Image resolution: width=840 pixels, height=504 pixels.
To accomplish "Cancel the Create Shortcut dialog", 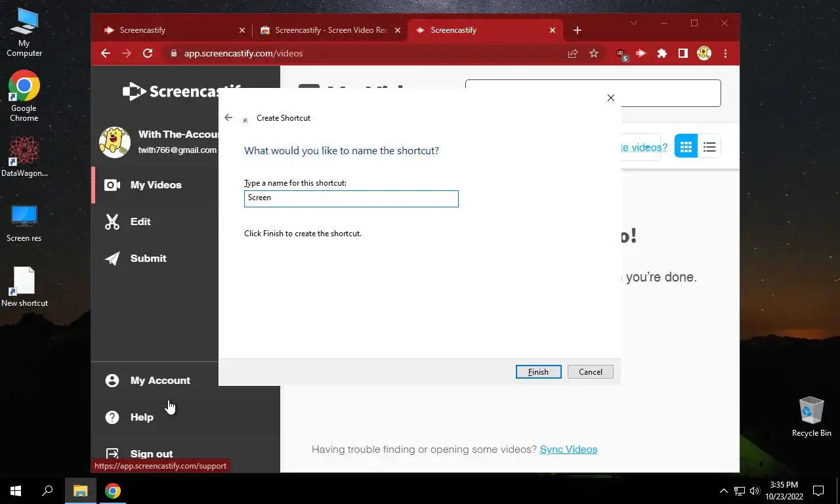I will 590,372.
